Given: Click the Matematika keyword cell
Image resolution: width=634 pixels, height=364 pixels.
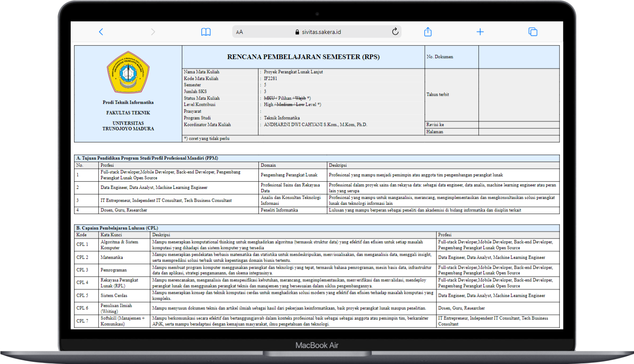Looking at the screenshot, I should tap(124, 257).
